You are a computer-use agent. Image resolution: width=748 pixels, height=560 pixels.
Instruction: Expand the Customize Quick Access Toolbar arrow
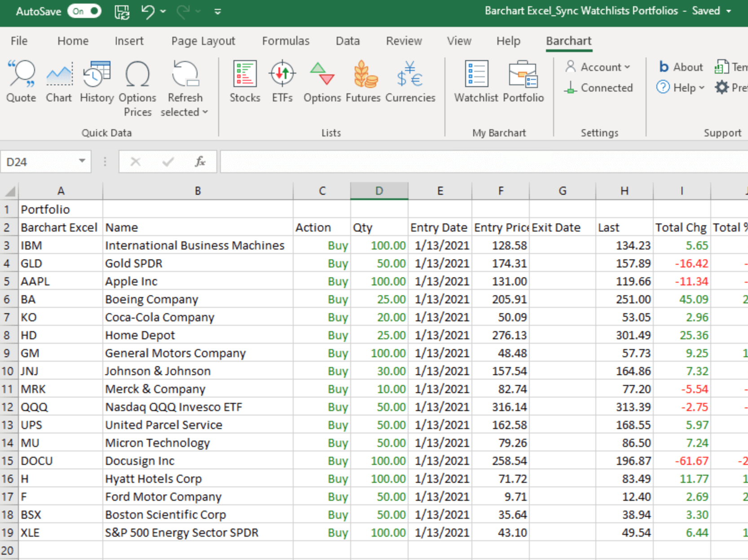coord(218,12)
